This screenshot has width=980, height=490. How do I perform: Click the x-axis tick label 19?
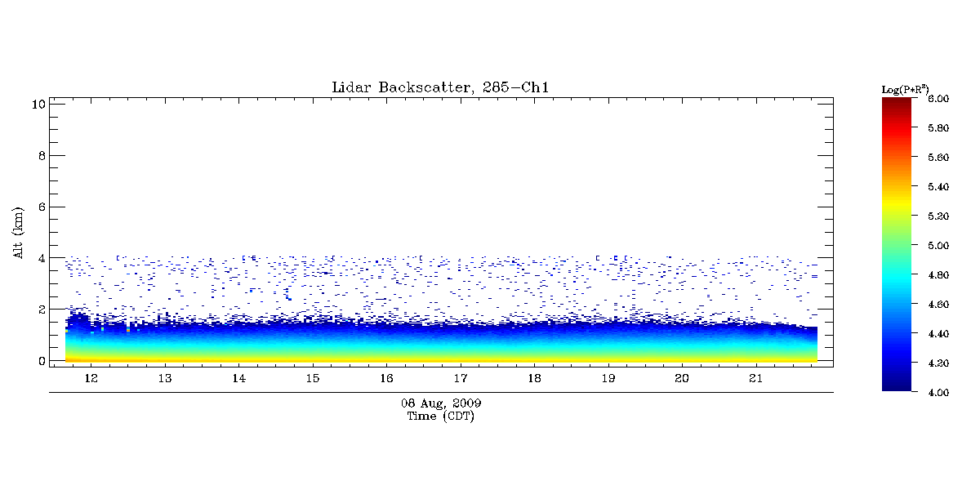[x=608, y=378]
